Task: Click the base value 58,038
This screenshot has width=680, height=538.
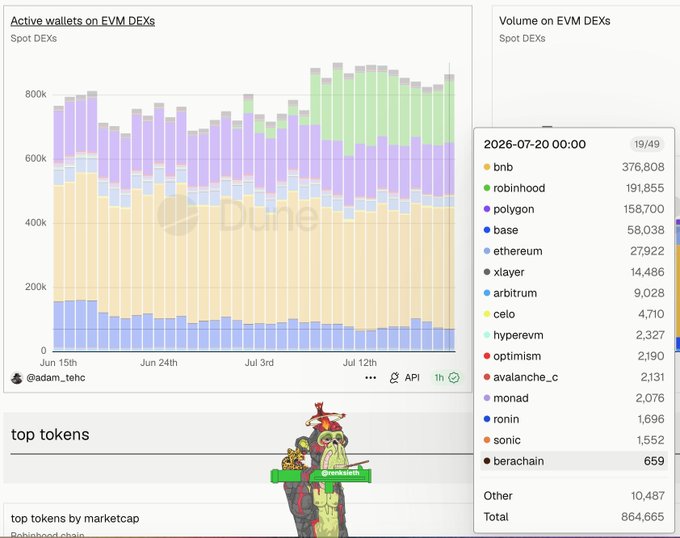Action: tap(645, 230)
